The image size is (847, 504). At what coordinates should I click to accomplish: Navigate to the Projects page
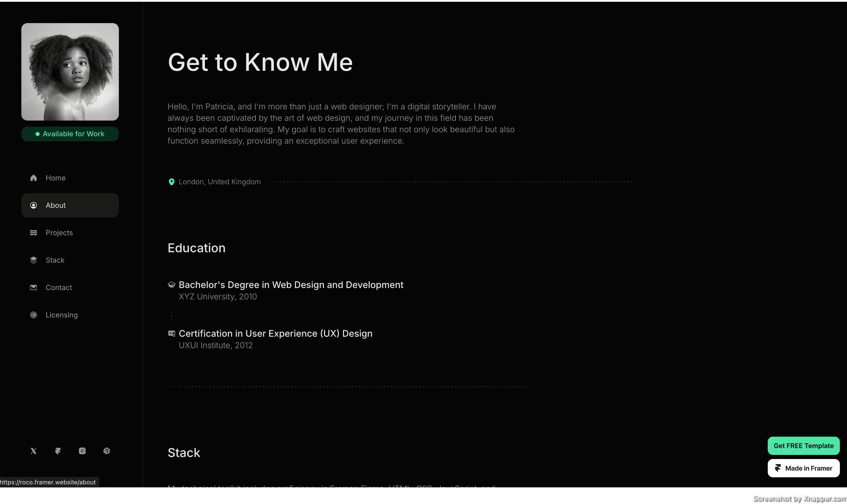point(59,233)
